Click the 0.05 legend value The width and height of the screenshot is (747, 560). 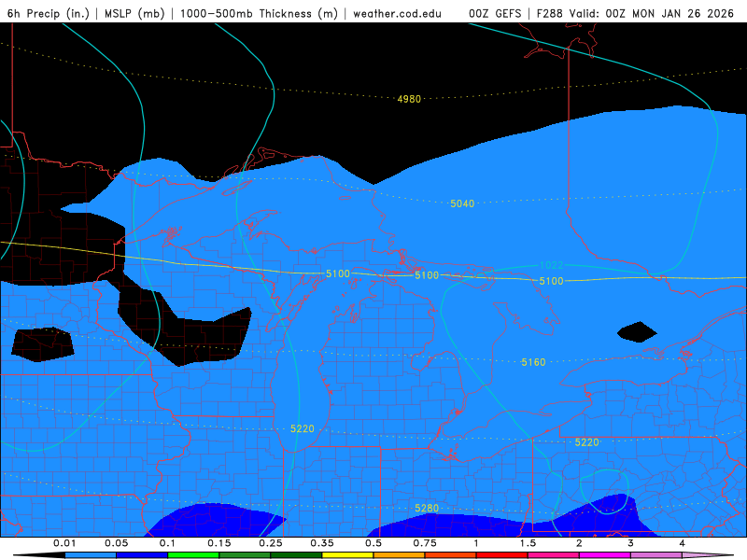(116, 543)
